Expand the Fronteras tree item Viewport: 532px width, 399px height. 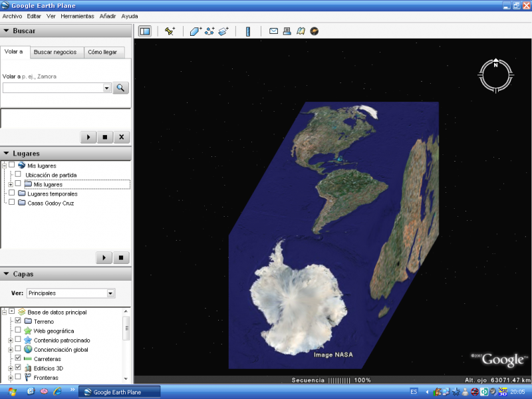pyautogui.click(x=10, y=378)
